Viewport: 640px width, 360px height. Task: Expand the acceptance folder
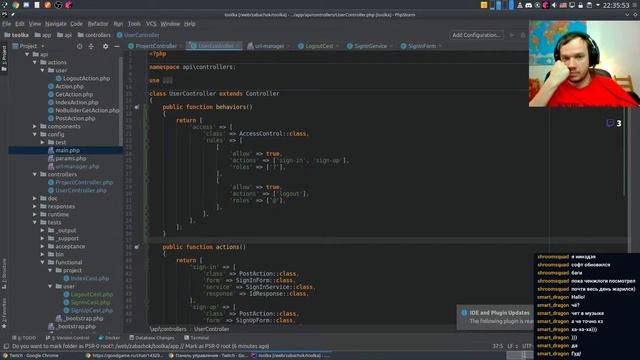click(42, 247)
